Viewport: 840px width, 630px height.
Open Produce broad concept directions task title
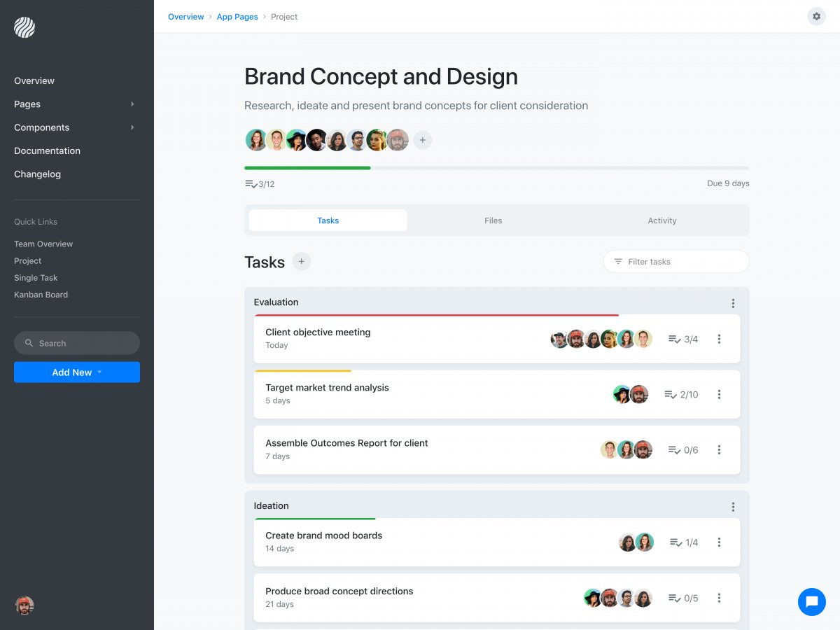(339, 591)
